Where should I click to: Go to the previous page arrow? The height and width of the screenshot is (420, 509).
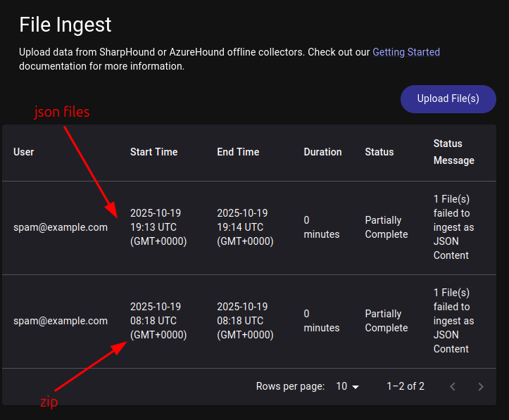[453, 386]
